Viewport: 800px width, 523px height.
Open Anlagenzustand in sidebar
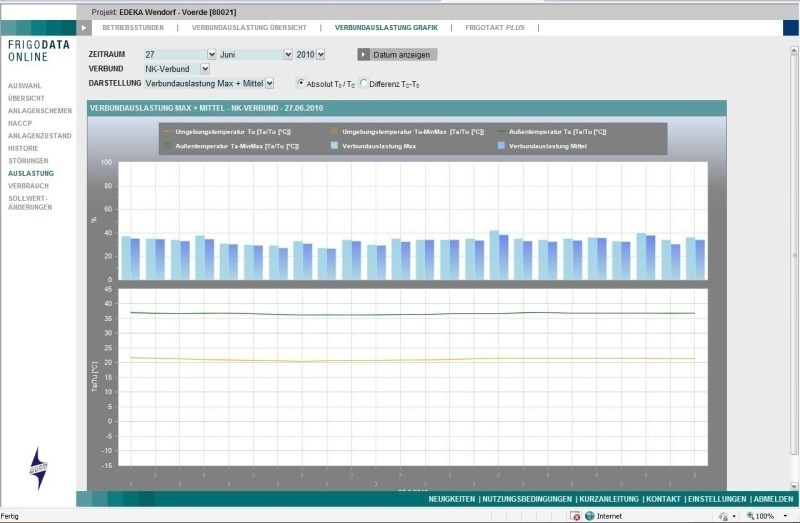(39, 136)
